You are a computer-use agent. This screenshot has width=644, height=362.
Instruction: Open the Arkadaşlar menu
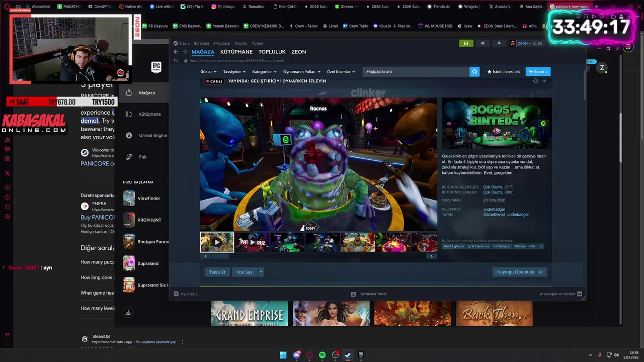[x=222, y=43]
